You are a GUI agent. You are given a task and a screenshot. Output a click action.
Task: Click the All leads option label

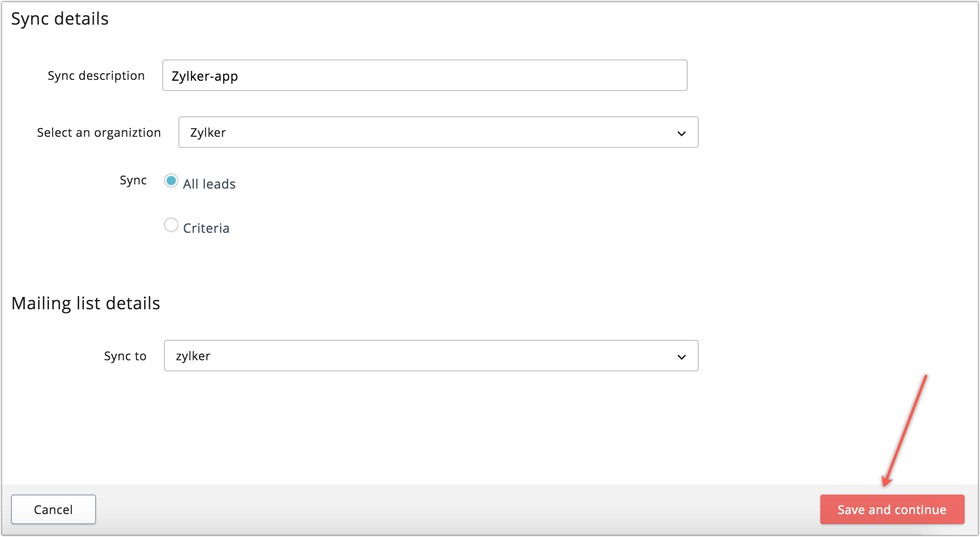click(209, 184)
